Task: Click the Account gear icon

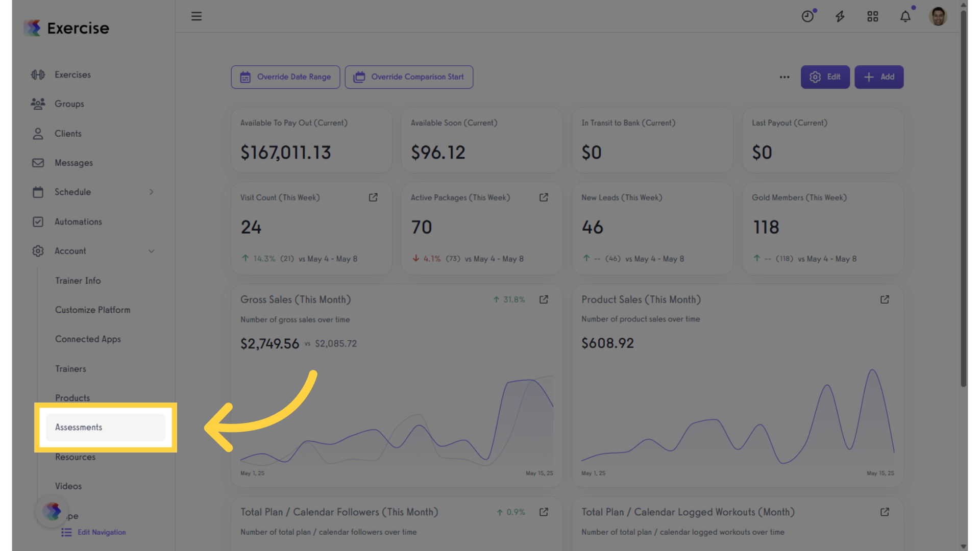Action: click(38, 251)
